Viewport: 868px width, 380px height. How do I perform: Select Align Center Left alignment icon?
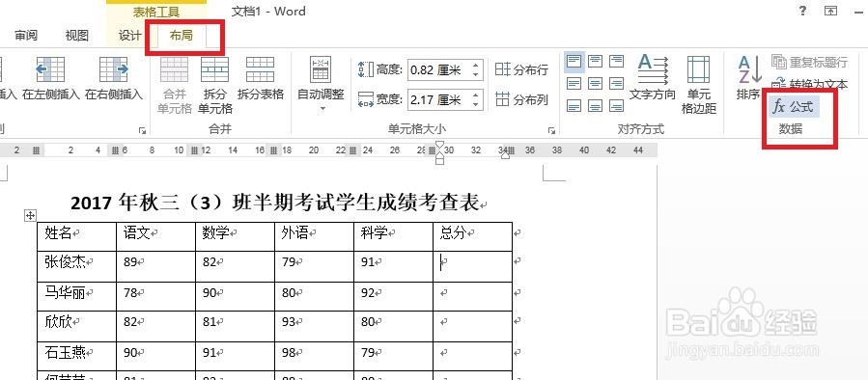coord(574,84)
